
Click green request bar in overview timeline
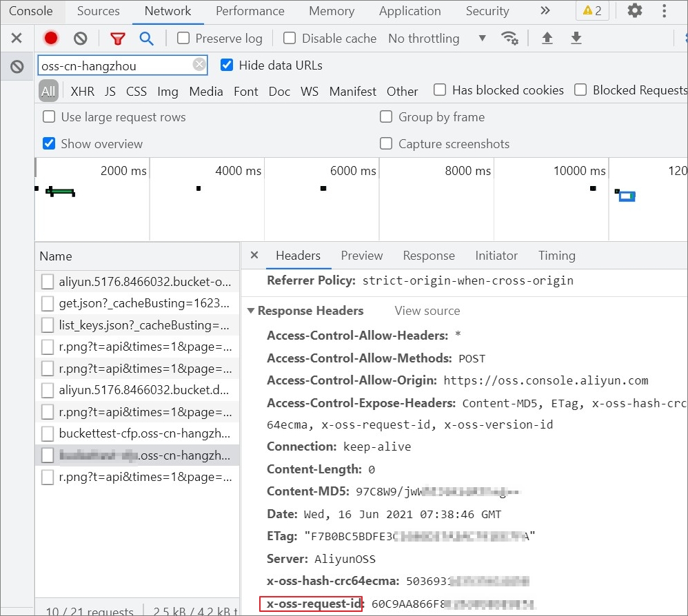coord(61,192)
